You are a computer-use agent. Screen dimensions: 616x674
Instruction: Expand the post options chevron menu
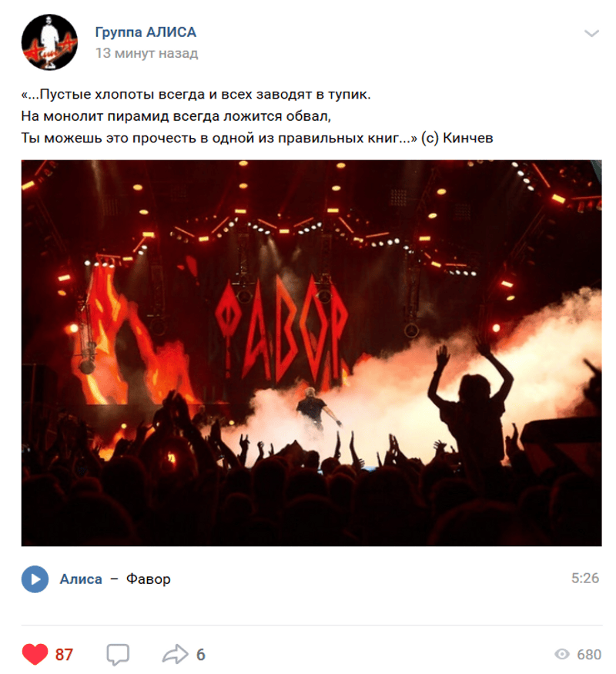pos(591,34)
